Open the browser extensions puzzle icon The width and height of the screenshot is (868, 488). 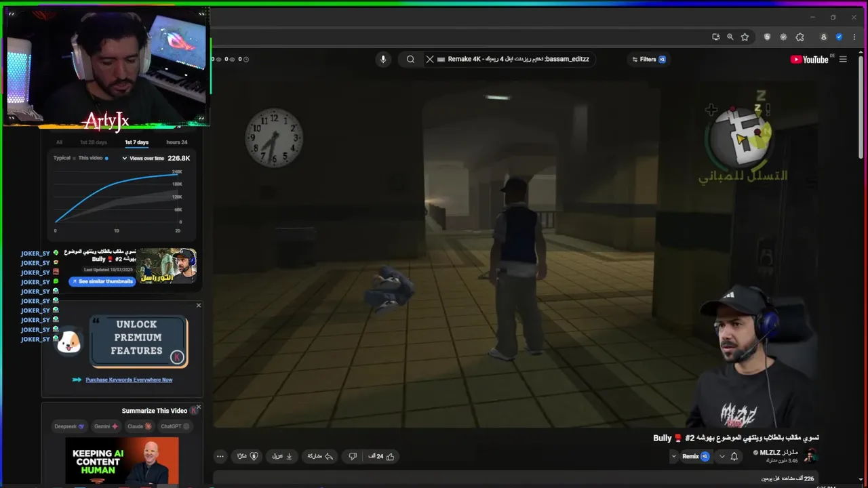(800, 37)
